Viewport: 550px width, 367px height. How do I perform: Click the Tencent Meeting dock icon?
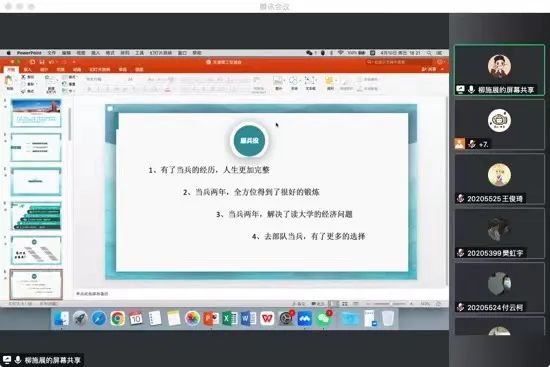coord(304,319)
